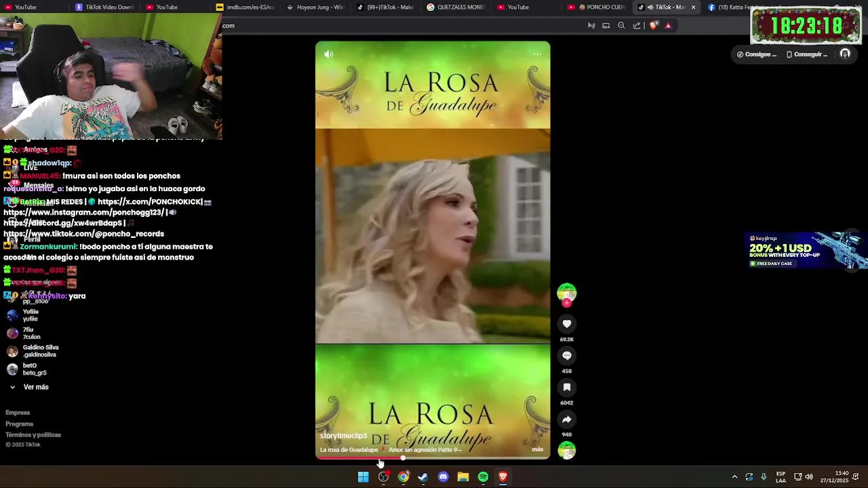The width and height of the screenshot is (868, 488).
Task: Open File Explorer from the taskbar
Action: click(463, 477)
